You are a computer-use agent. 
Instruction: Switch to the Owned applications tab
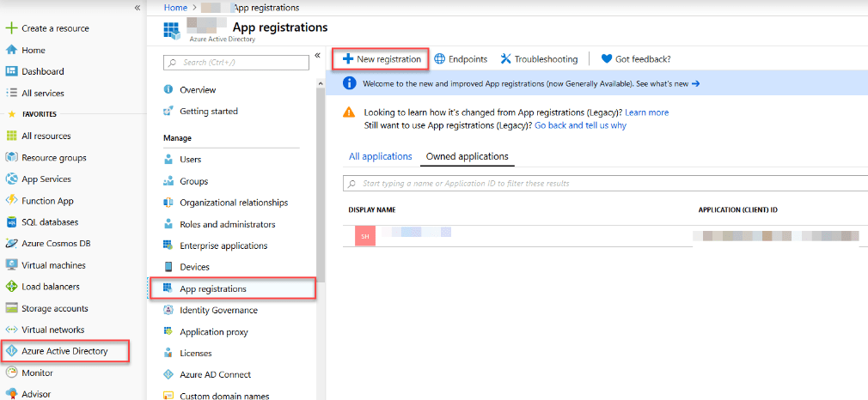click(468, 156)
